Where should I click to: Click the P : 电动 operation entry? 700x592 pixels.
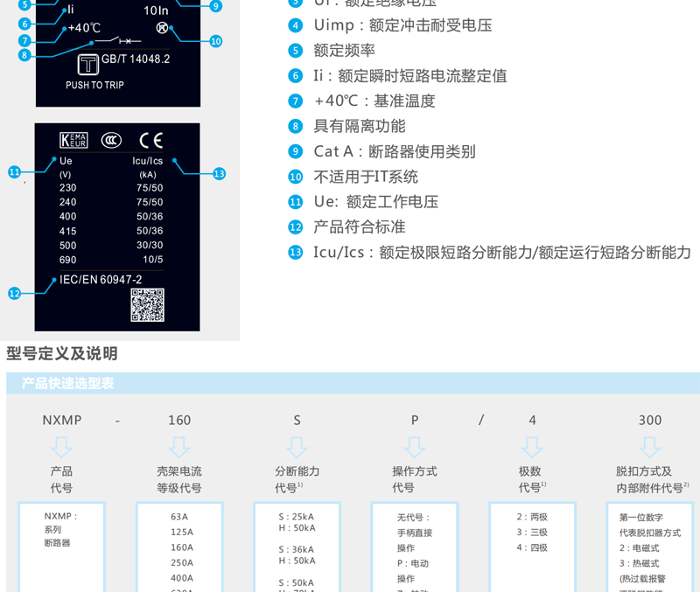pyautogui.click(x=412, y=563)
